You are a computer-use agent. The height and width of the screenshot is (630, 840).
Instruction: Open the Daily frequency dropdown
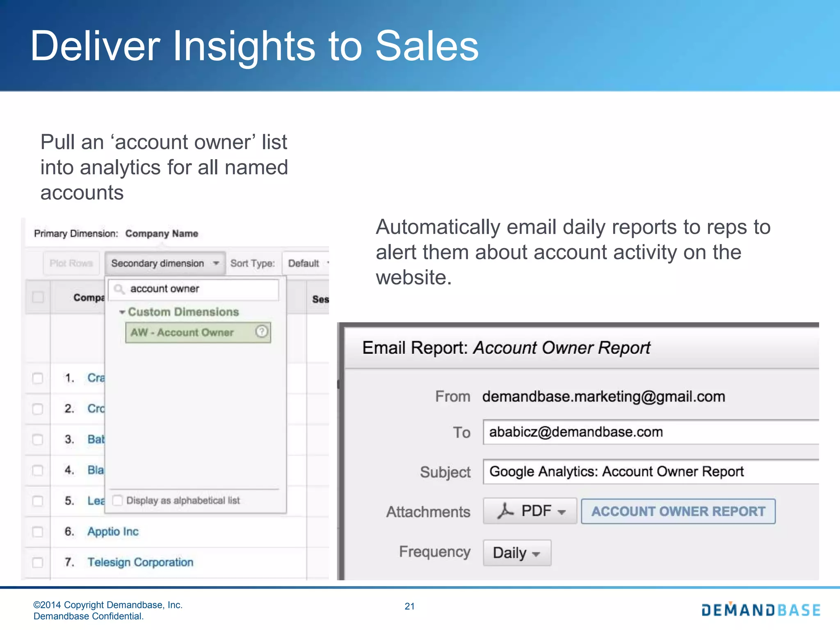(517, 553)
